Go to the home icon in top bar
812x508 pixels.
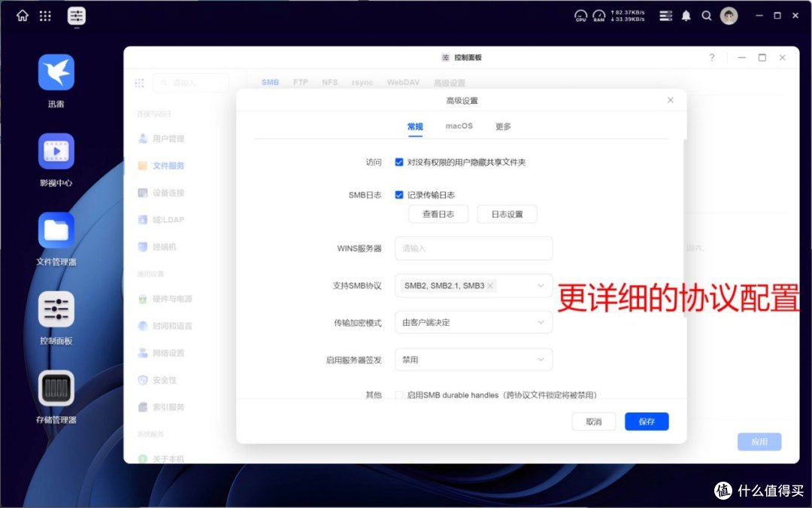coord(23,16)
